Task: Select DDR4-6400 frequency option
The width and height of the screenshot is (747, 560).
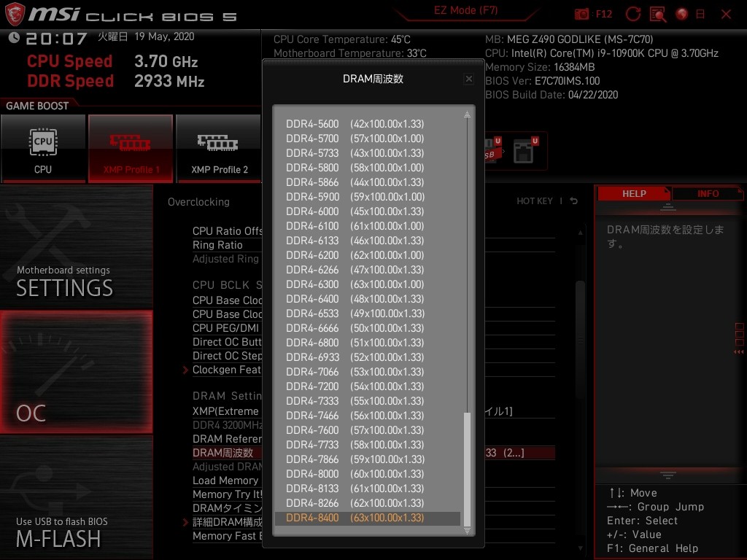Action: coord(368,299)
